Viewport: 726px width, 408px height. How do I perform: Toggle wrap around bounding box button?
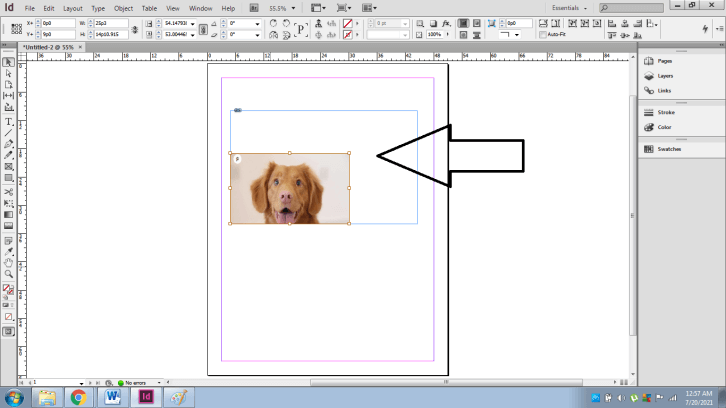(476, 23)
